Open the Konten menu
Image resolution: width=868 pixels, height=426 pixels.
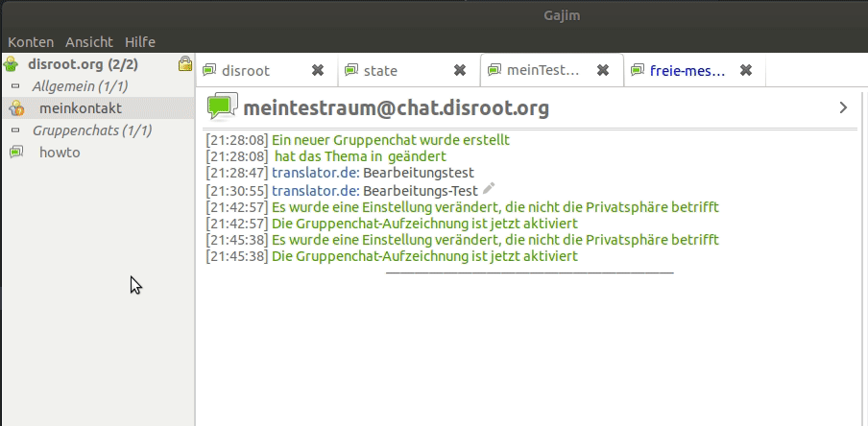pyautogui.click(x=31, y=42)
